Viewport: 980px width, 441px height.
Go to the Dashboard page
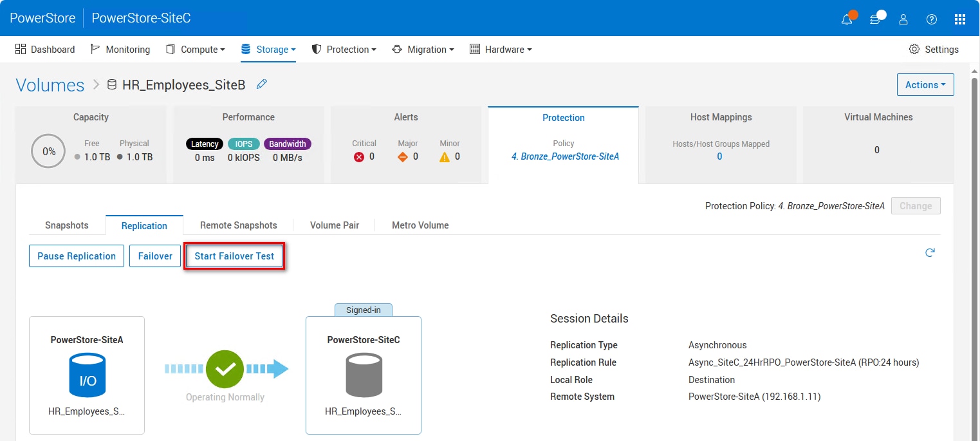pyautogui.click(x=45, y=50)
